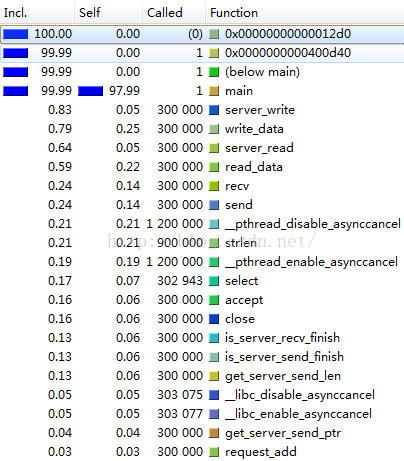Select the read_data function name

(x=254, y=167)
